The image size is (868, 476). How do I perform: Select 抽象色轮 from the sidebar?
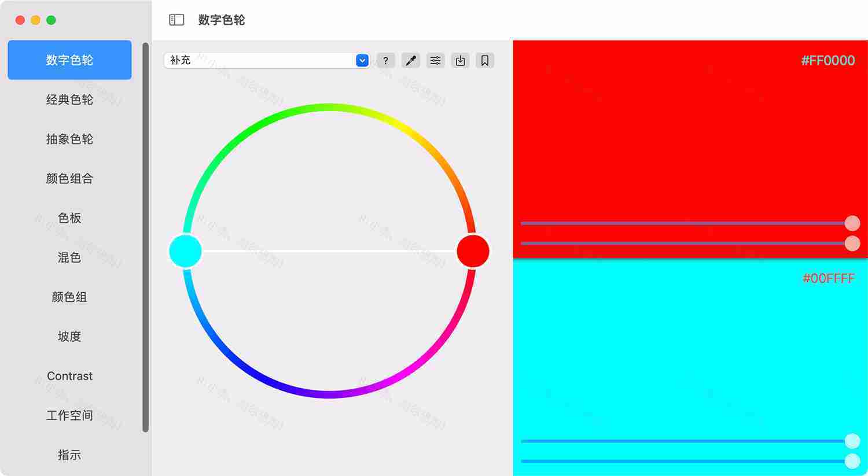click(x=69, y=139)
